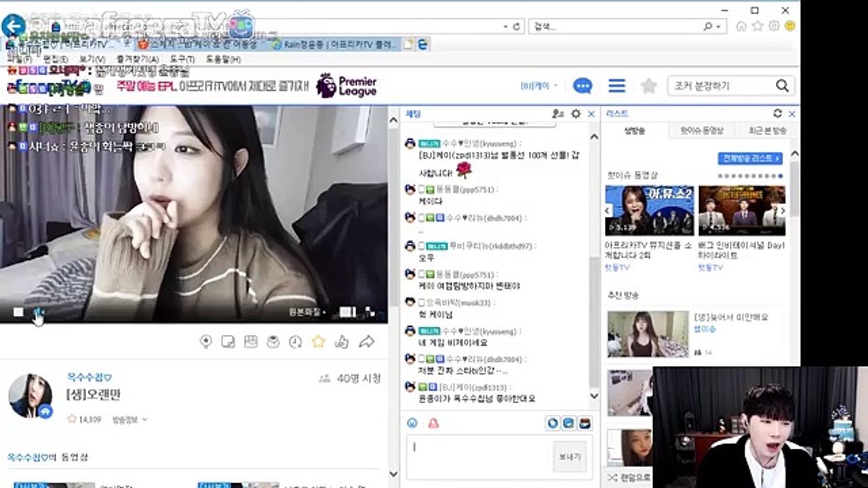Close the chat panel with X
Screen dimensions: 868x488
591,114
